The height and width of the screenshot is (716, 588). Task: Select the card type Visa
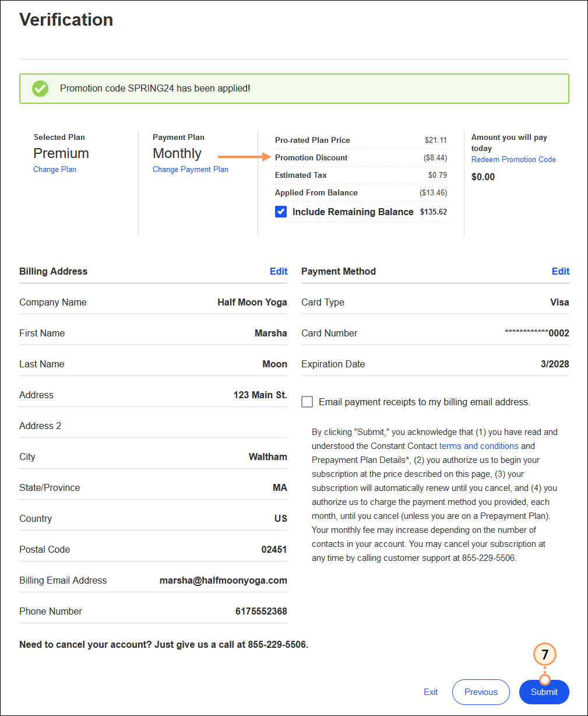[x=559, y=302]
